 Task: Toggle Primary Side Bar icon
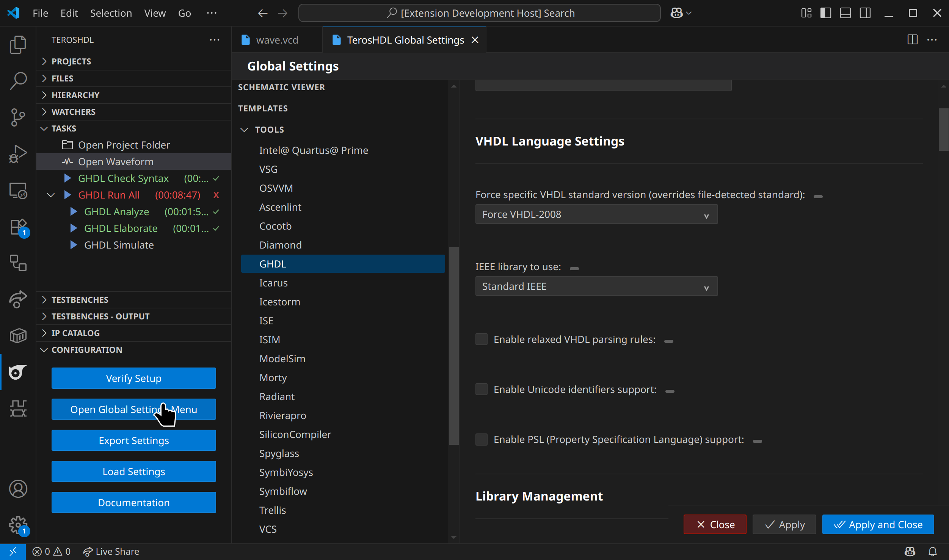(826, 13)
